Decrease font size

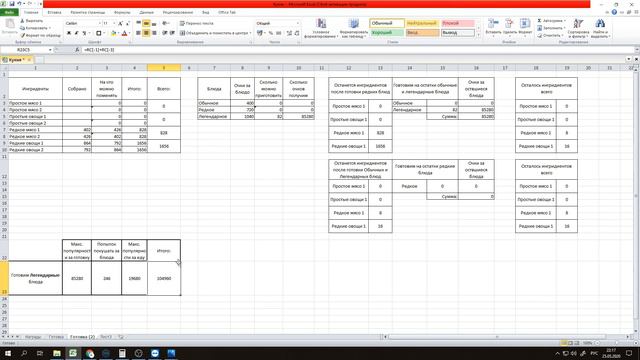tap(127, 24)
